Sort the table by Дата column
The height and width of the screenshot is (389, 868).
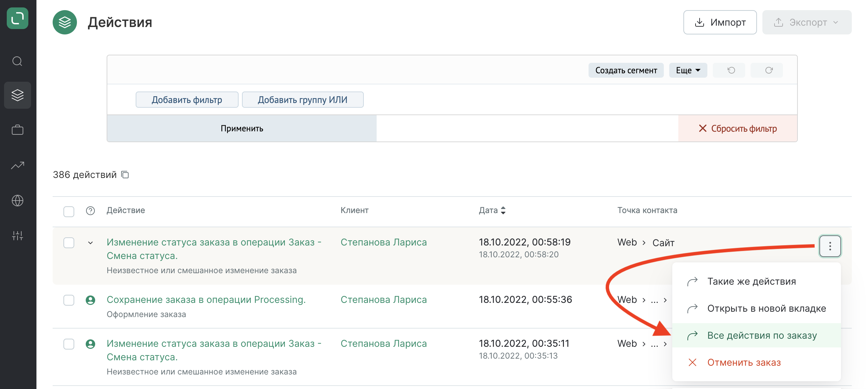(x=492, y=210)
